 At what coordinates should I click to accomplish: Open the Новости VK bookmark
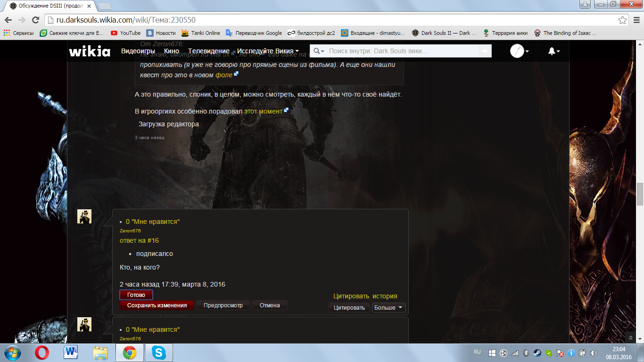point(161,33)
